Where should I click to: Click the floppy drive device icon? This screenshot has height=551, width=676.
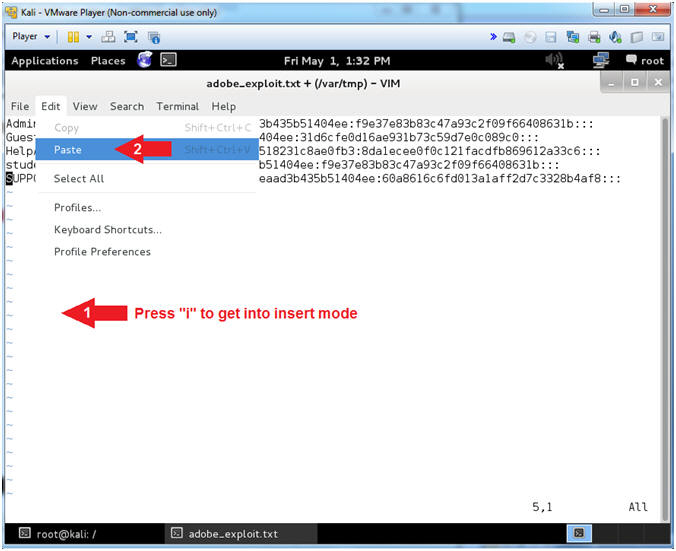(x=551, y=38)
